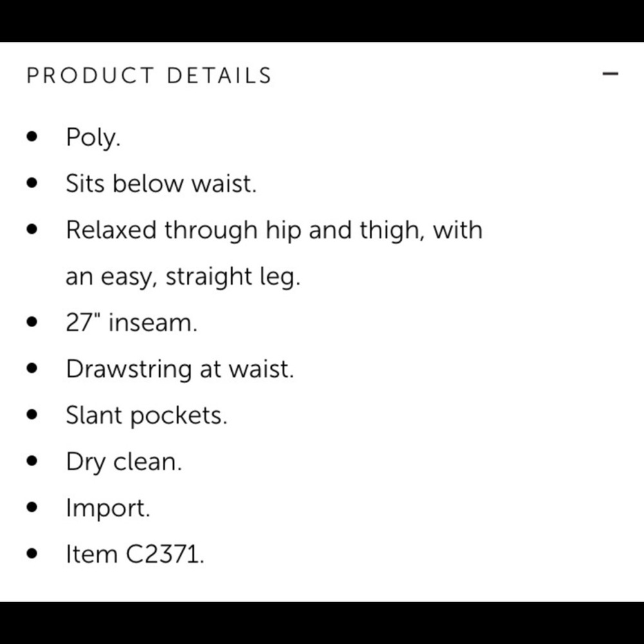Click the bullet beside 27" inseam

pos(32,321)
